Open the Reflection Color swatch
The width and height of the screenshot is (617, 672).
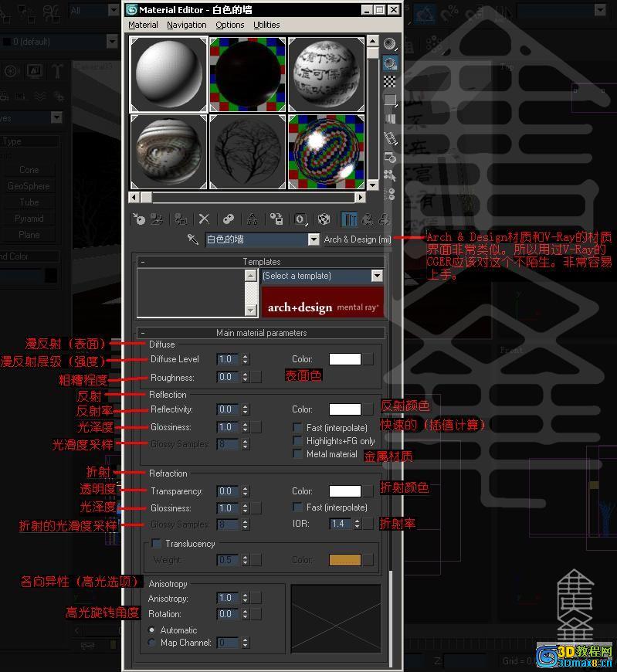345,409
